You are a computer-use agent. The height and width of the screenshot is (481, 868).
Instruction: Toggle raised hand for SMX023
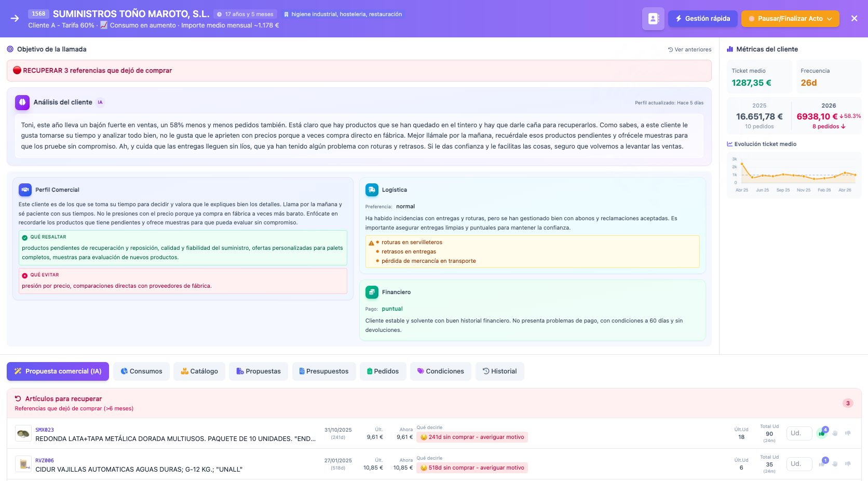click(x=835, y=433)
